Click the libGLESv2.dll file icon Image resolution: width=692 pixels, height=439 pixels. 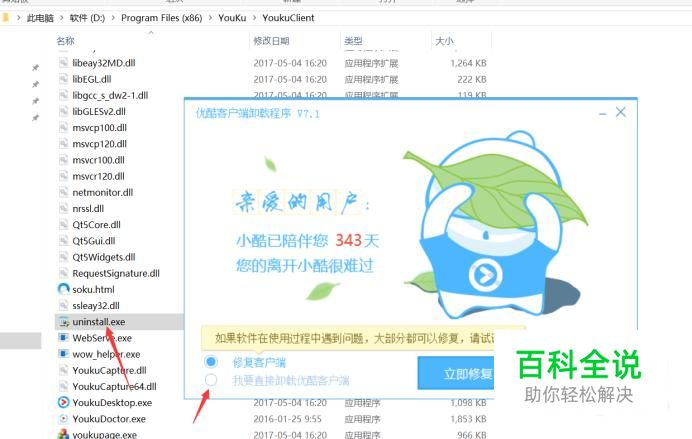point(64,112)
